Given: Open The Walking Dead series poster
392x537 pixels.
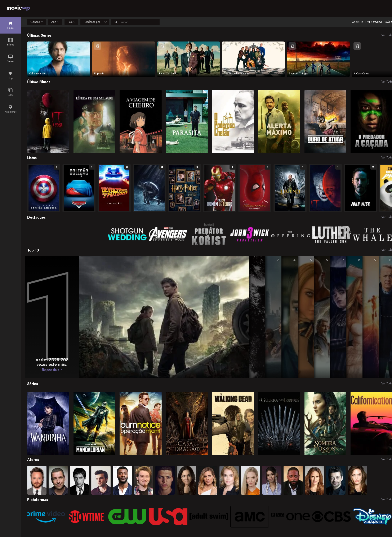Looking at the screenshot, I should [x=233, y=423].
